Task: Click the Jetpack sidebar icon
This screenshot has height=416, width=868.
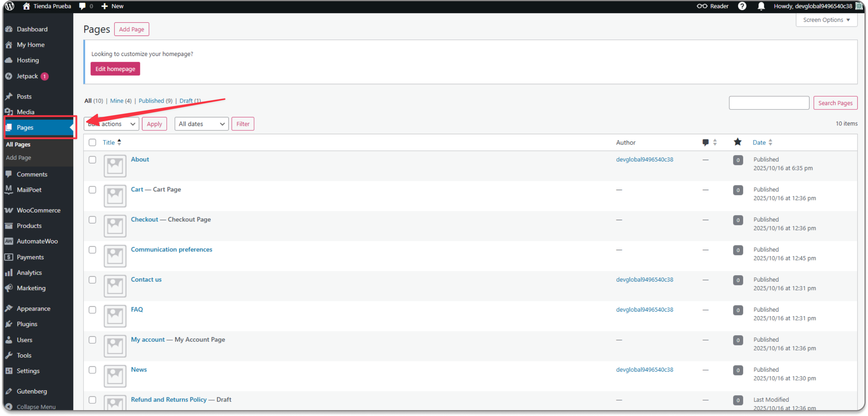Action: pyautogui.click(x=9, y=76)
